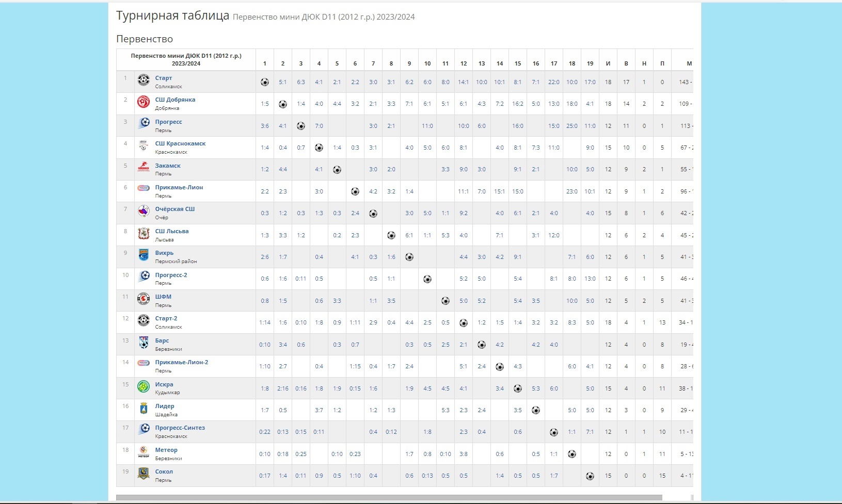Click the 0:17 score in Сокол row

pos(265,476)
